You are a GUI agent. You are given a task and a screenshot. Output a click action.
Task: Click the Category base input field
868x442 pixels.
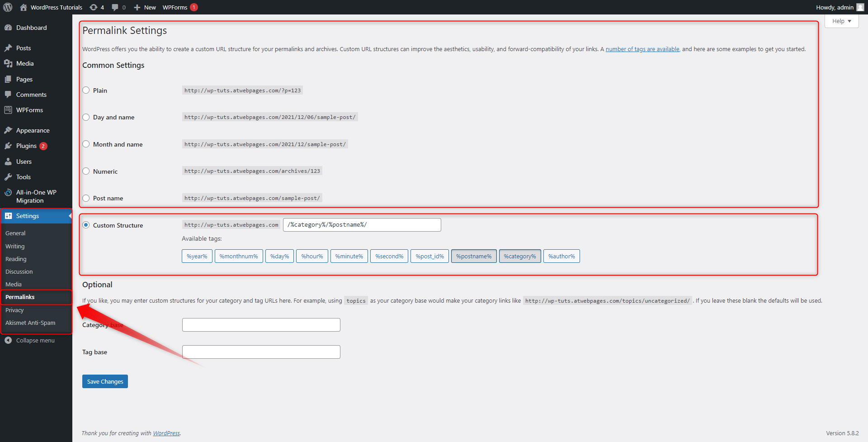click(x=261, y=325)
